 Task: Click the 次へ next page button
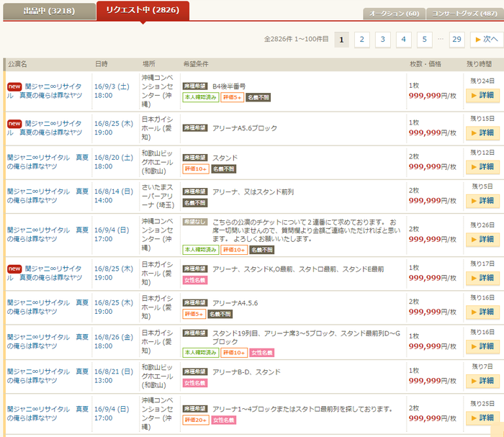point(487,40)
